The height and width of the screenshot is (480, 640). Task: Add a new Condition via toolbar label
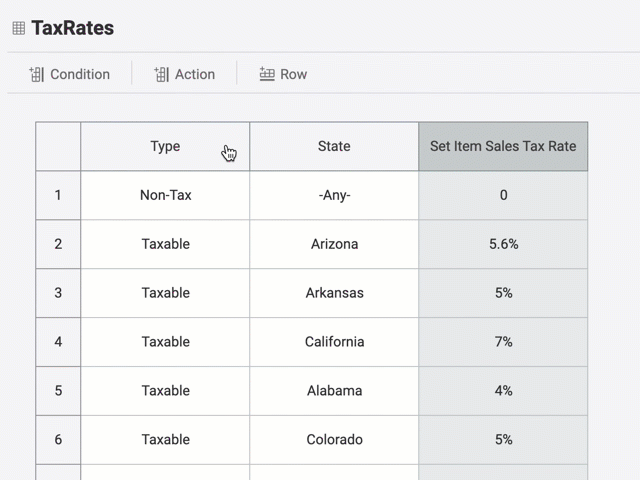80,74
